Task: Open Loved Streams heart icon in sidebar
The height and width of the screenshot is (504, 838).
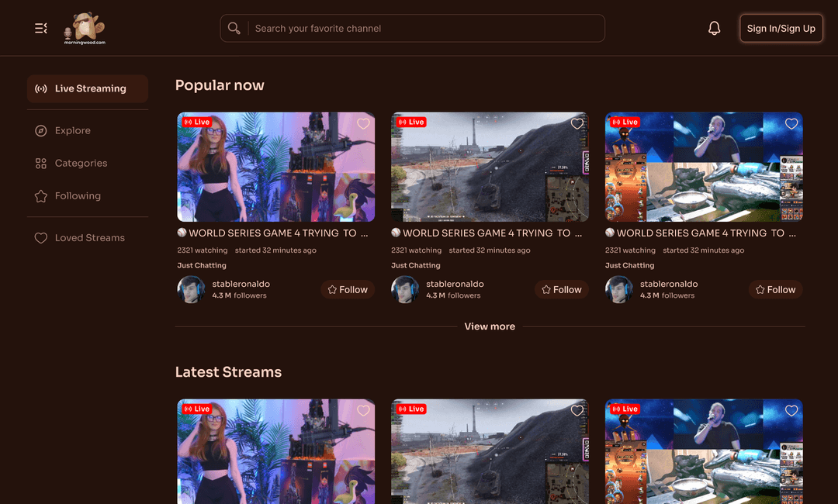Action: [40, 238]
